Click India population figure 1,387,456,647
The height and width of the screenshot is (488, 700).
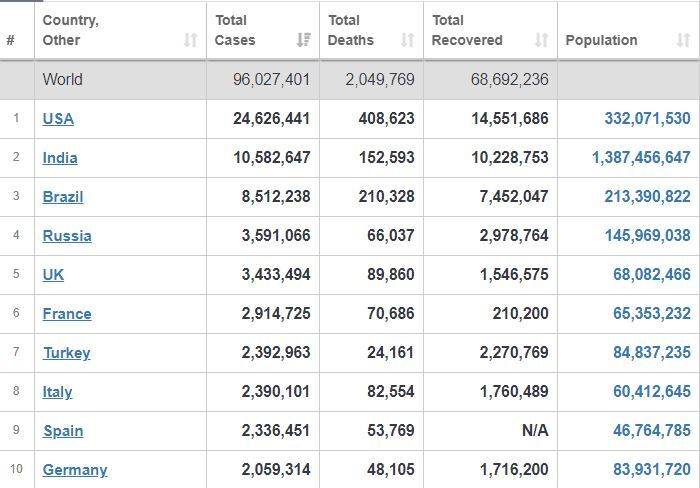(x=641, y=158)
